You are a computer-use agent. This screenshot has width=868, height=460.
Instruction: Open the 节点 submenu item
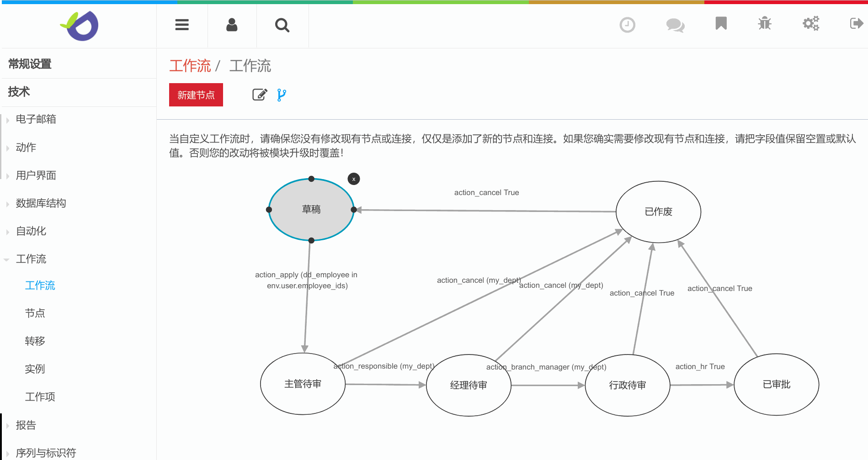(35, 313)
